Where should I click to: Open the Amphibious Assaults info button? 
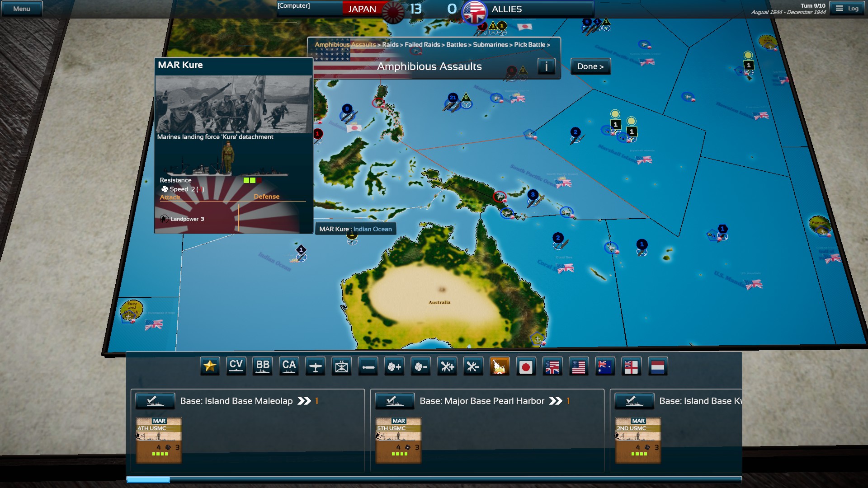[x=546, y=66]
